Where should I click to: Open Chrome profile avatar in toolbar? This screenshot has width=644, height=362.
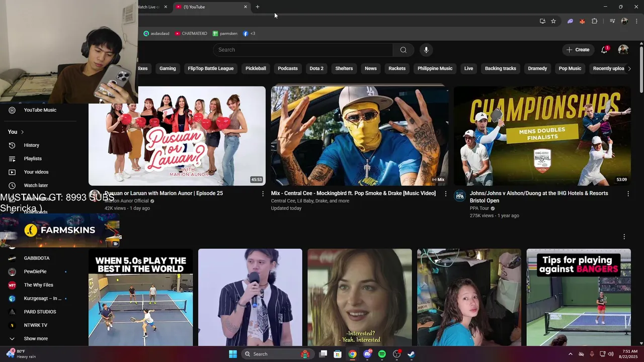tap(624, 21)
